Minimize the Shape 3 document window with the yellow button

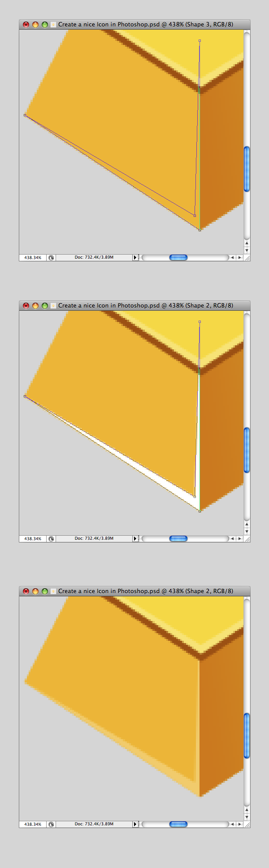35,25
